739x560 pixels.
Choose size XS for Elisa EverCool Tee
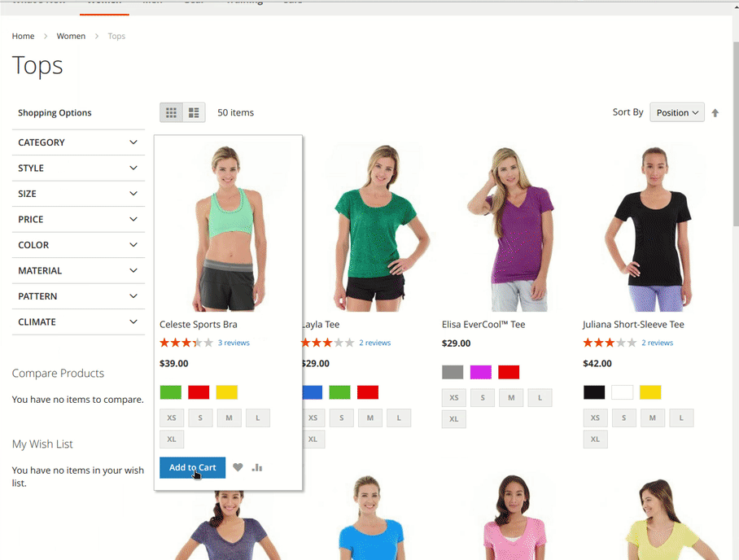[454, 398]
